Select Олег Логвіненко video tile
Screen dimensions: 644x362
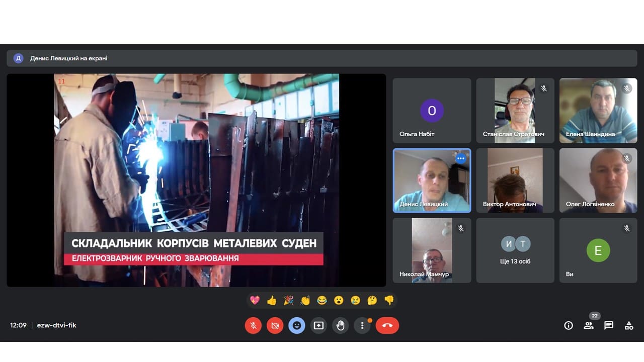pyautogui.click(x=598, y=180)
